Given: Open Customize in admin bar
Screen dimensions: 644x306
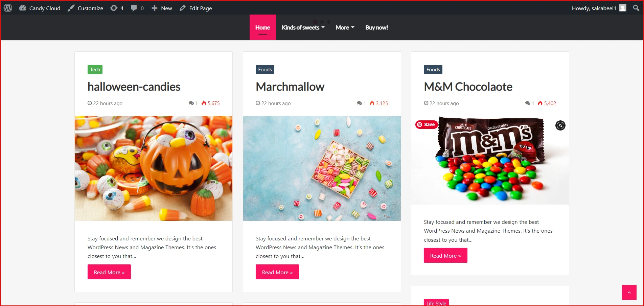Looking at the screenshot, I should click(85, 8).
